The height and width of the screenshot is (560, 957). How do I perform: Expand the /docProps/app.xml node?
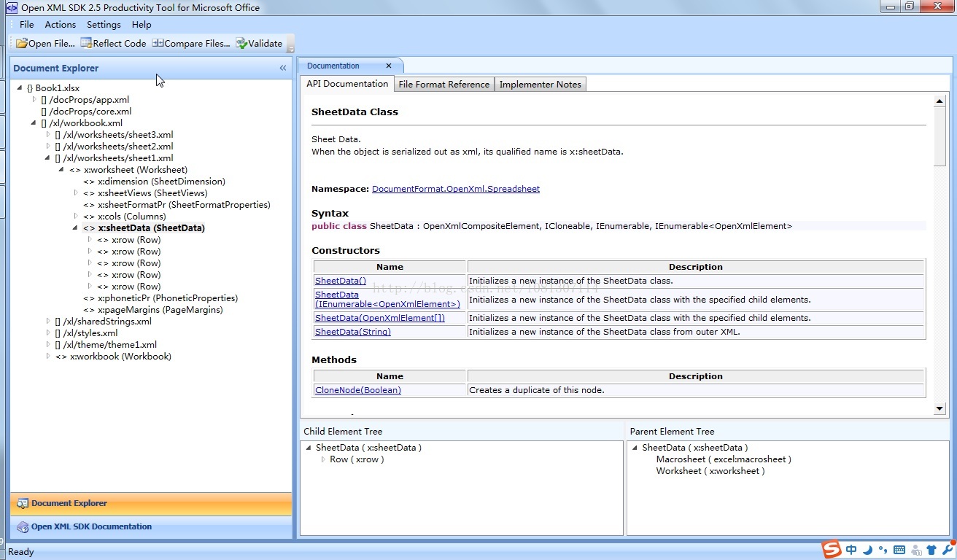(x=34, y=99)
